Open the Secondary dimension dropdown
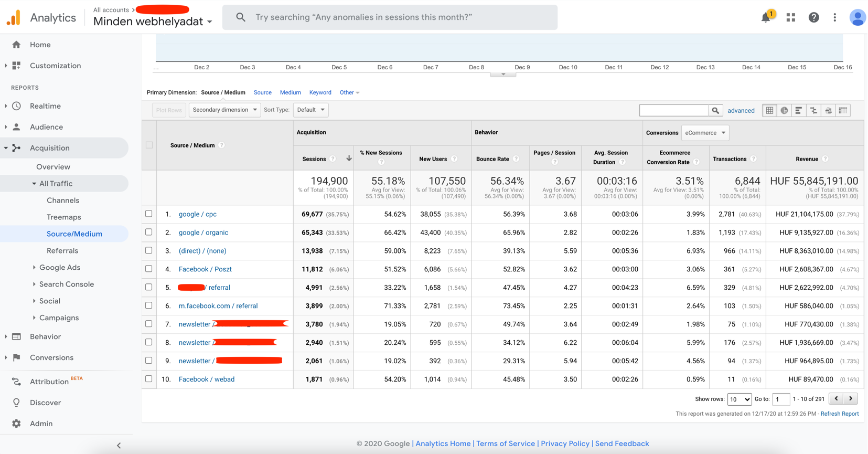This screenshot has width=868, height=454. point(224,110)
